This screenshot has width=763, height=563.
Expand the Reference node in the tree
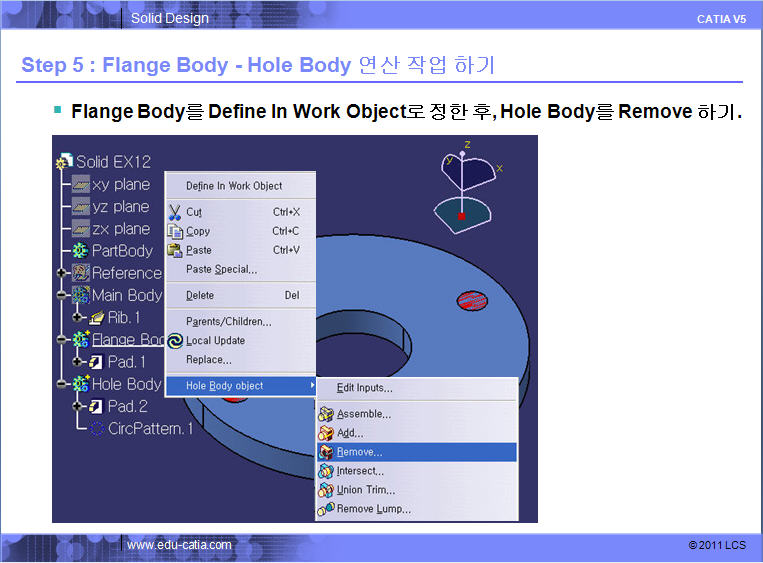(x=61, y=272)
